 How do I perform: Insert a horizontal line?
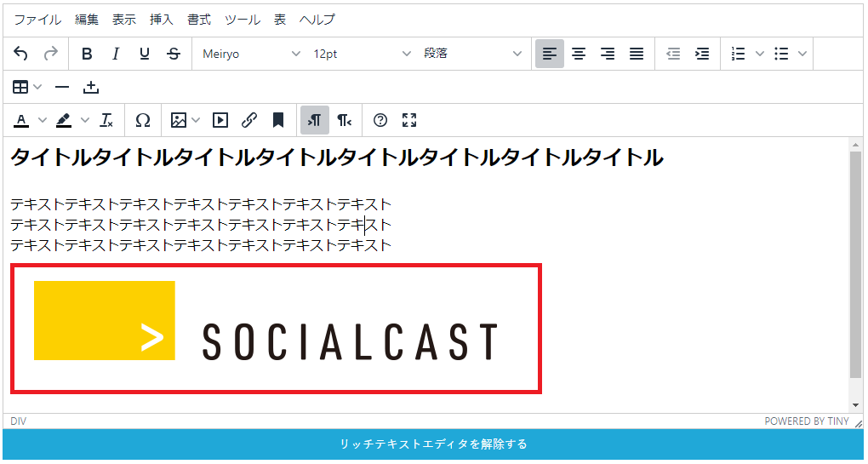[x=63, y=87]
